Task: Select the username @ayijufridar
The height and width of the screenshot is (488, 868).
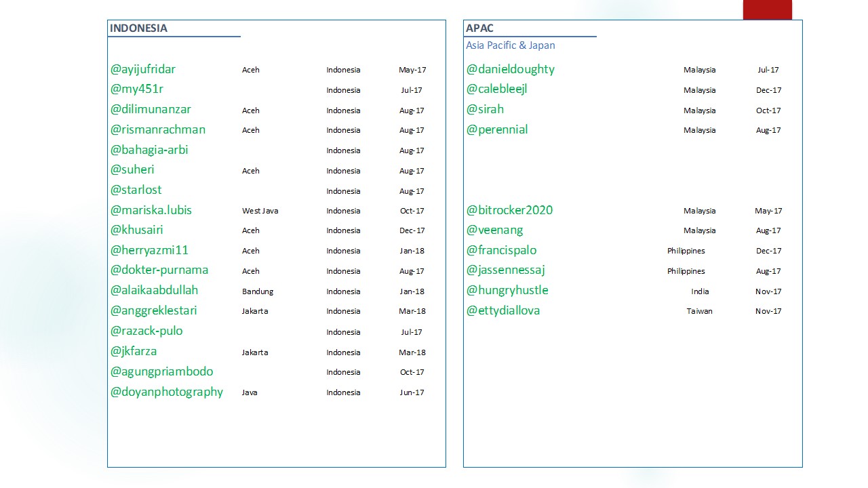Action: pos(143,69)
